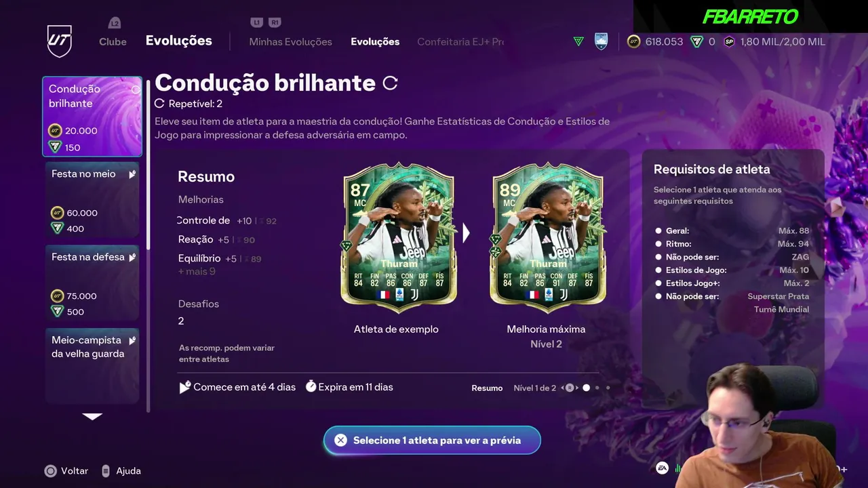This screenshot has width=868, height=488.
Task: Click the Ajuda controller icon
Action: coord(106,470)
